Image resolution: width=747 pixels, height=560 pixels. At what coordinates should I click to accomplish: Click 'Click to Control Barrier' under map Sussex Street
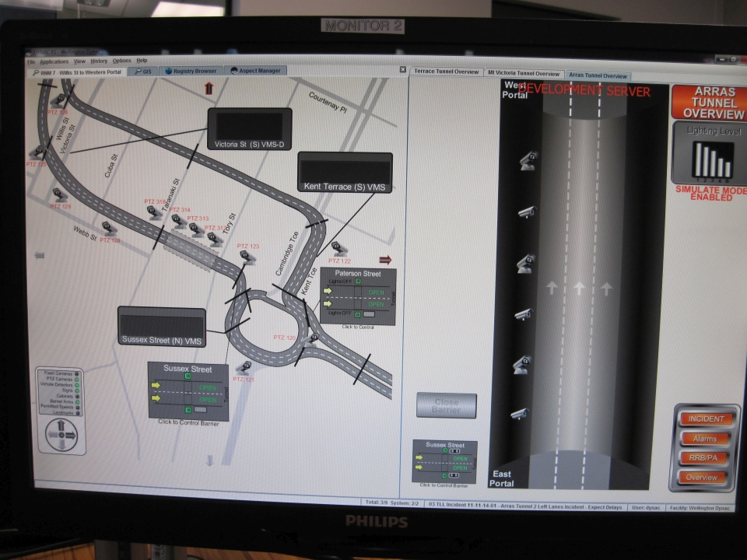click(188, 423)
